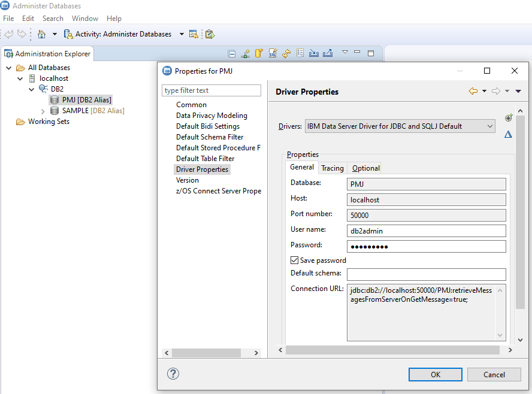532x394 pixels.
Task: Click the back arrow in Driver Properties header
Action: 473,92
